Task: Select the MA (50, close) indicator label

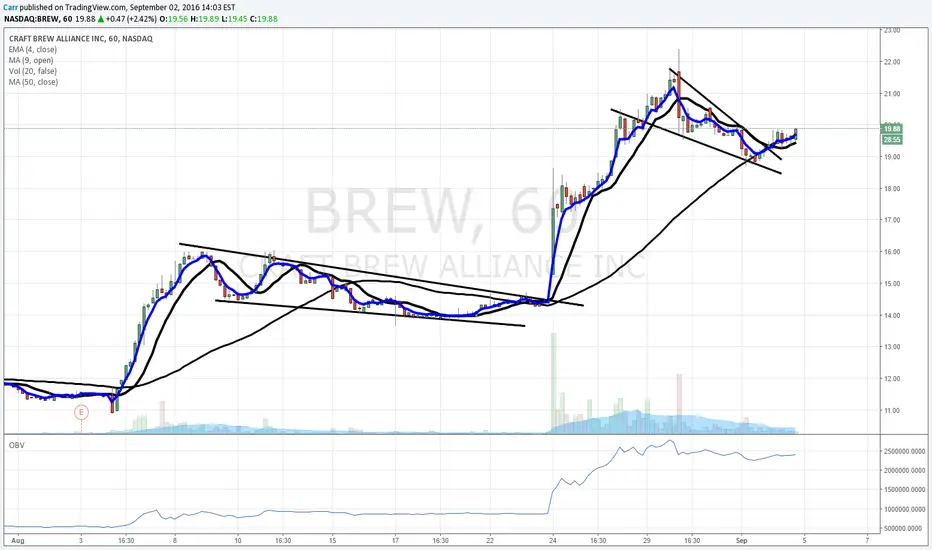Action: point(33,82)
